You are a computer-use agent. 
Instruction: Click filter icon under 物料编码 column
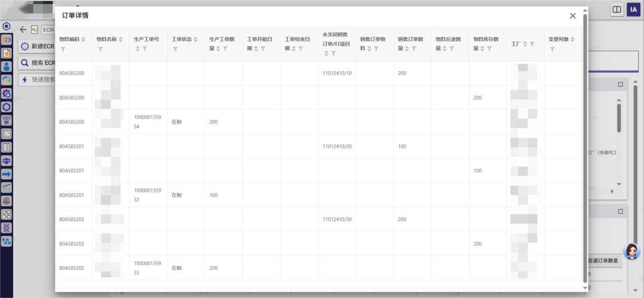pyautogui.click(x=63, y=49)
